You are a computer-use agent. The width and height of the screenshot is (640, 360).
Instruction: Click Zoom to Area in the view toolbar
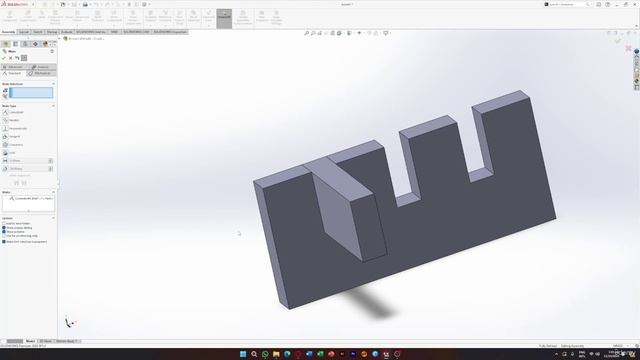pos(313,33)
